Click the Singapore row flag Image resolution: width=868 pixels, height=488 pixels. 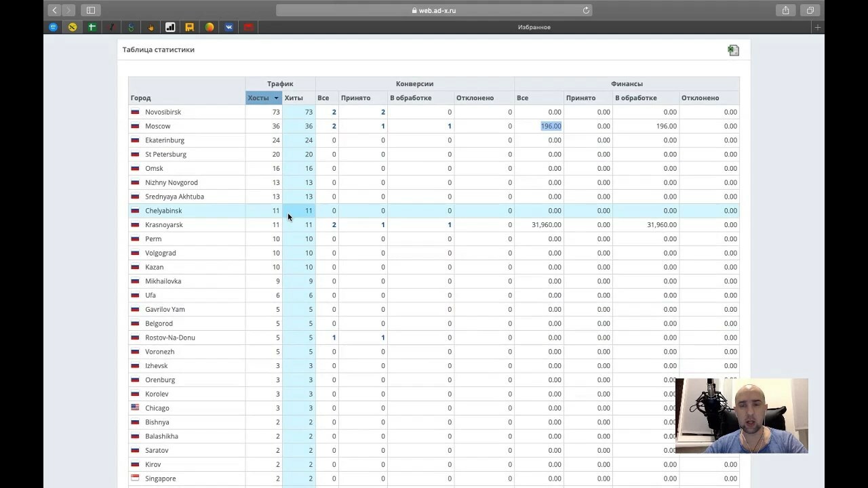[x=135, y=478]
